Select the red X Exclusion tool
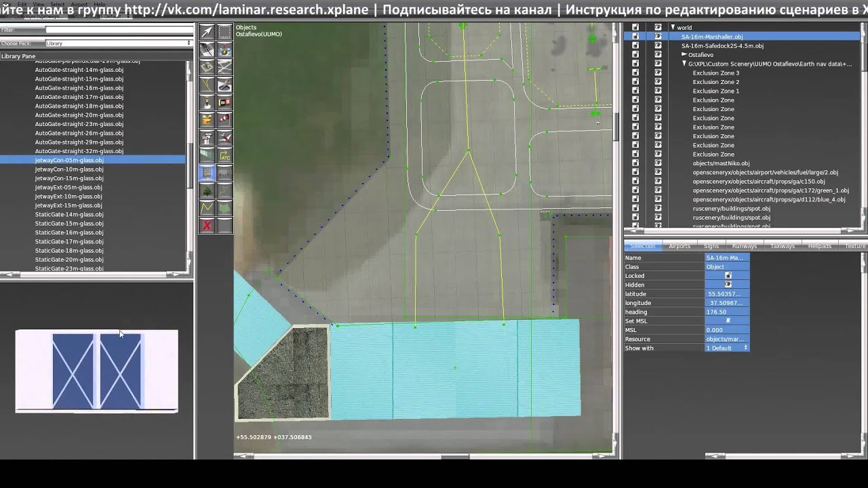Screen dimensions: 868x488 [x=207, y=226]
